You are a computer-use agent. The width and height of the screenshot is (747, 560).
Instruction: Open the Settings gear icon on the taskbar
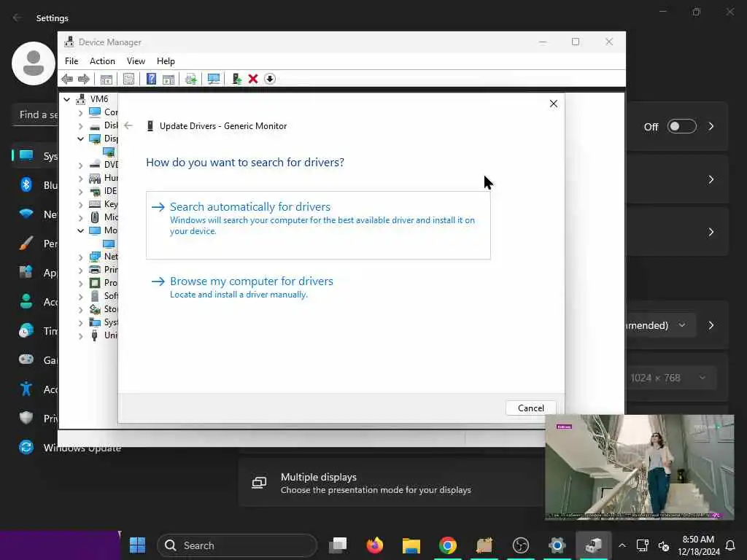pos(557,545)
